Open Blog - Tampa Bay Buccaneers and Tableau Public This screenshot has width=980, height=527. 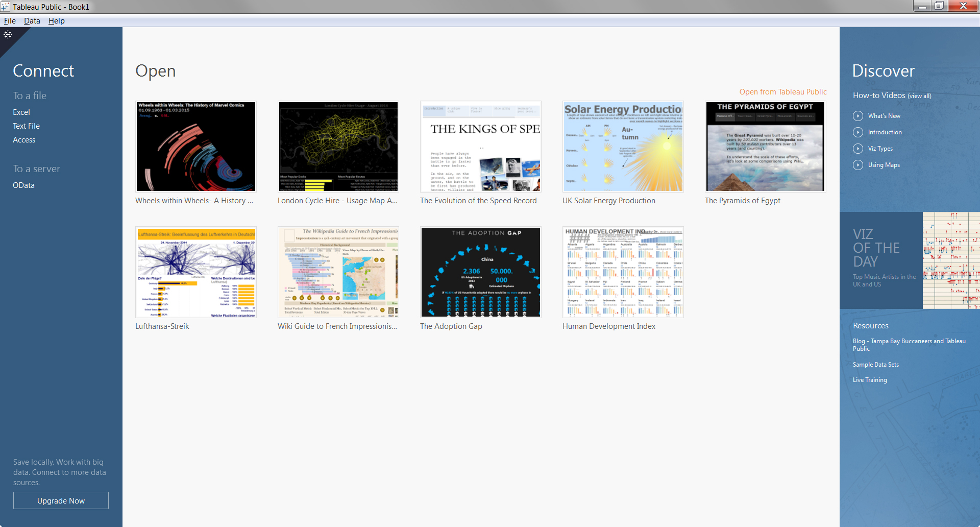(909, 345)
